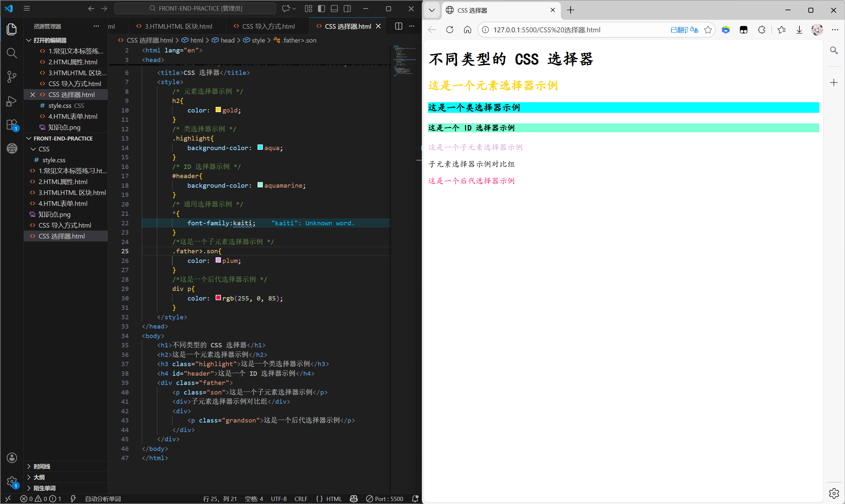Screen dimensions: 845x504
Task: Switch to 3.HTMLHTML 区块.html tab
Action: click(178, 26)
